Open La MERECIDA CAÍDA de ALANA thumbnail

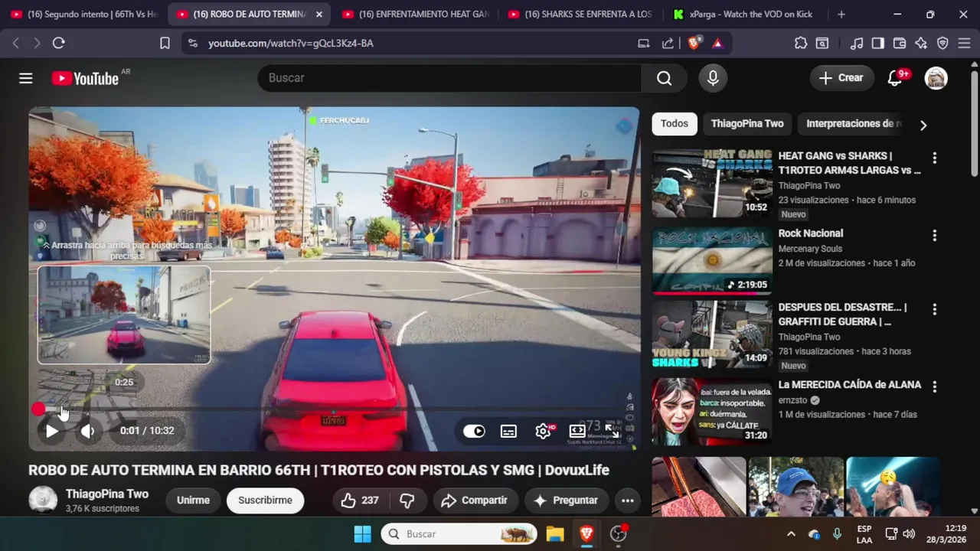[712, 412]
